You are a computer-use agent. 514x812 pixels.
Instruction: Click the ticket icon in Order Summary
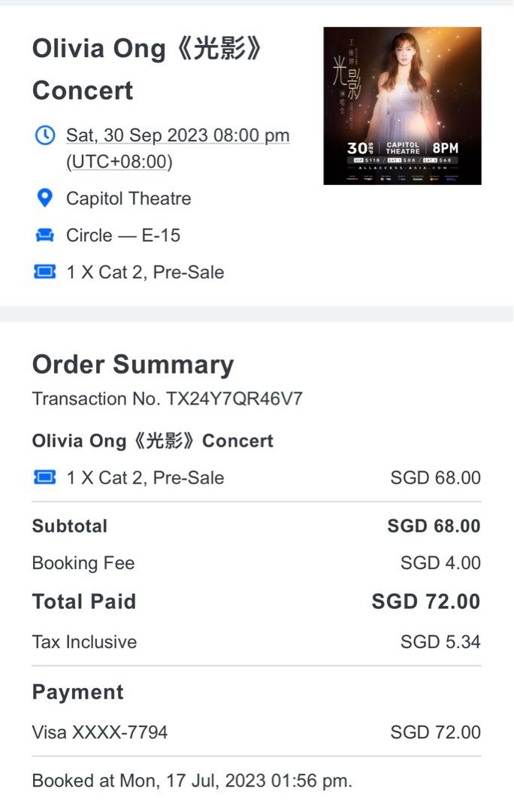click(45, 477)
